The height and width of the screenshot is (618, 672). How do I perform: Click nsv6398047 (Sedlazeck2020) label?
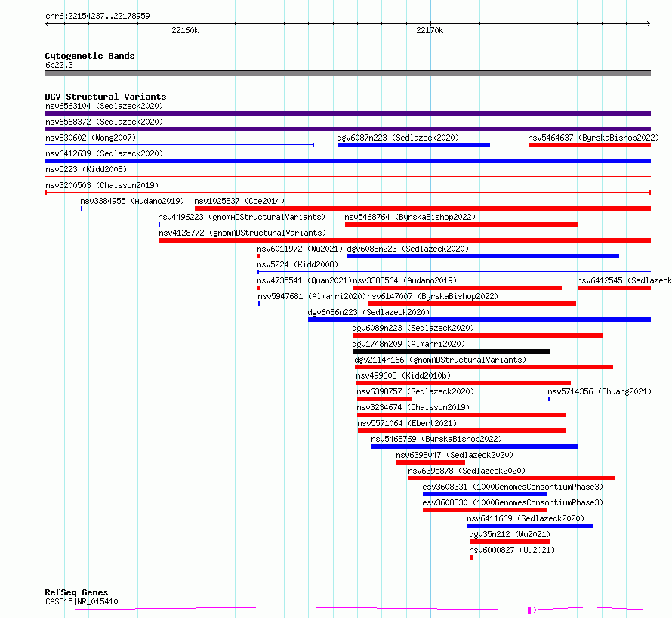point(455,455)
